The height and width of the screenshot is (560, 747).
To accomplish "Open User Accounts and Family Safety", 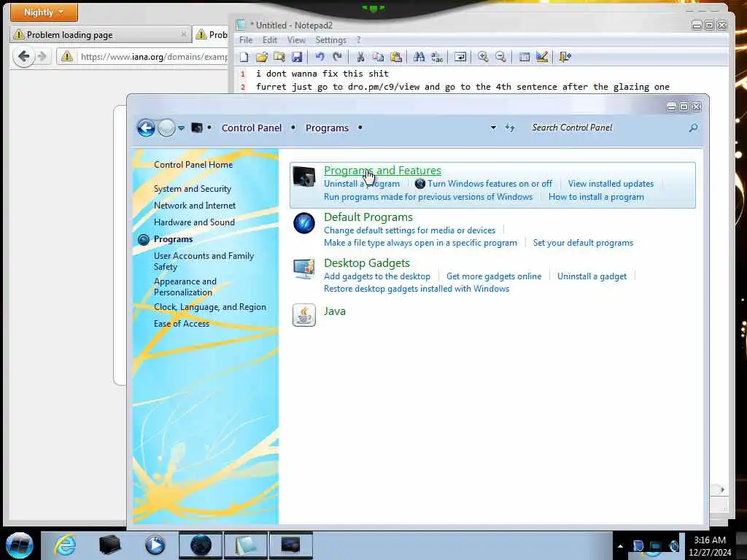I will coord(204,262).
